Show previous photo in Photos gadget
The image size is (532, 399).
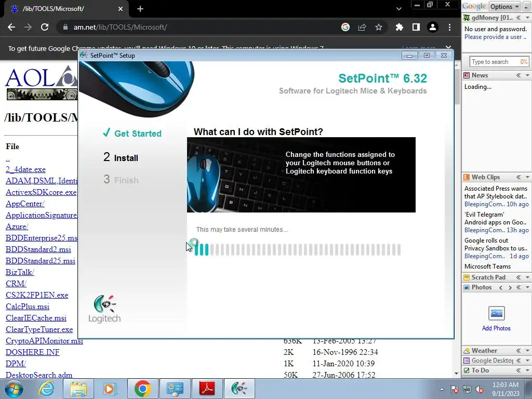click(501, 287)
